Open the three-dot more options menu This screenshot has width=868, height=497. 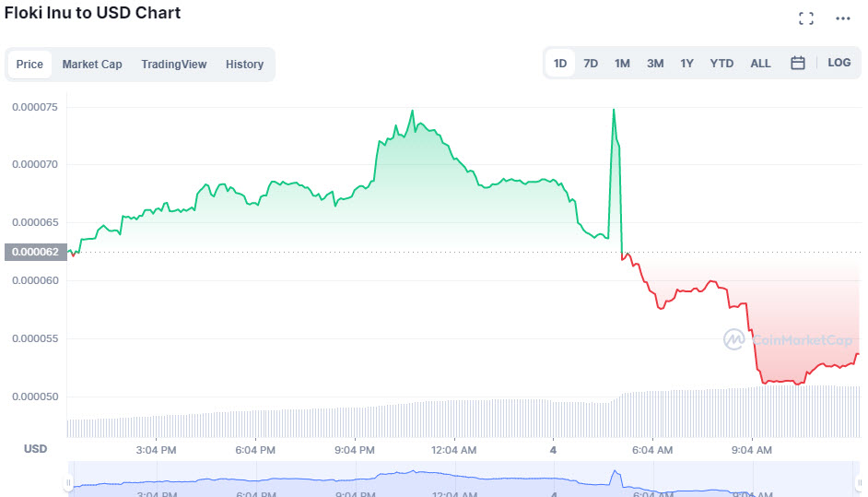[843, 18]
